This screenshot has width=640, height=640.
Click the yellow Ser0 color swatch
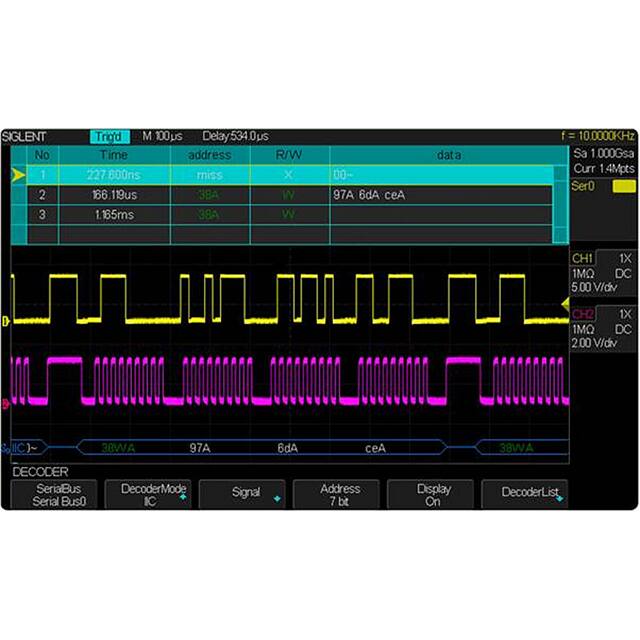click(x=624, y=187)
